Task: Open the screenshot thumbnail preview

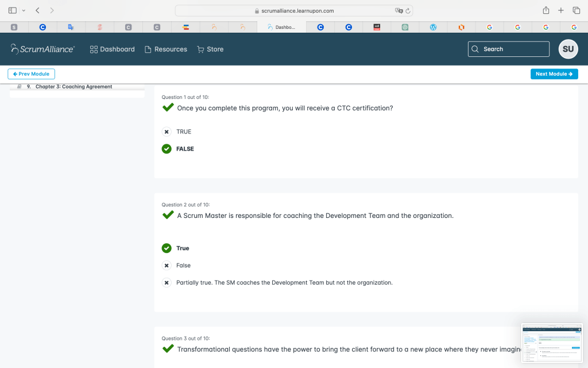Action: point(551,343)
